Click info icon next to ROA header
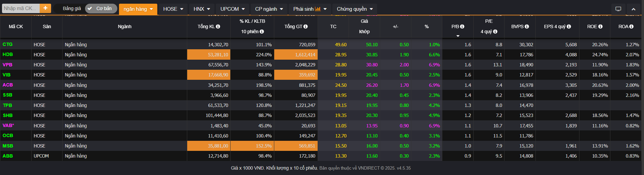The height and width of the screenshot is (175, 644). click(631, 26)
